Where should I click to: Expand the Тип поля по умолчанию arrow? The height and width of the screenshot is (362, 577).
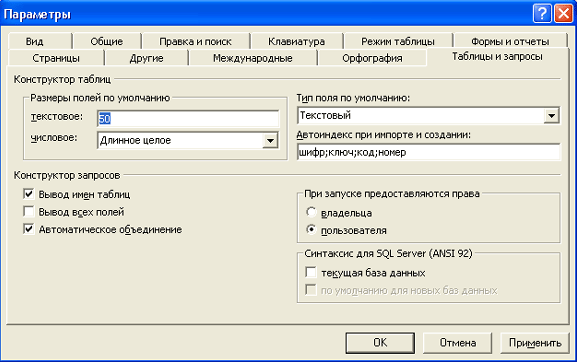[551, 116]
